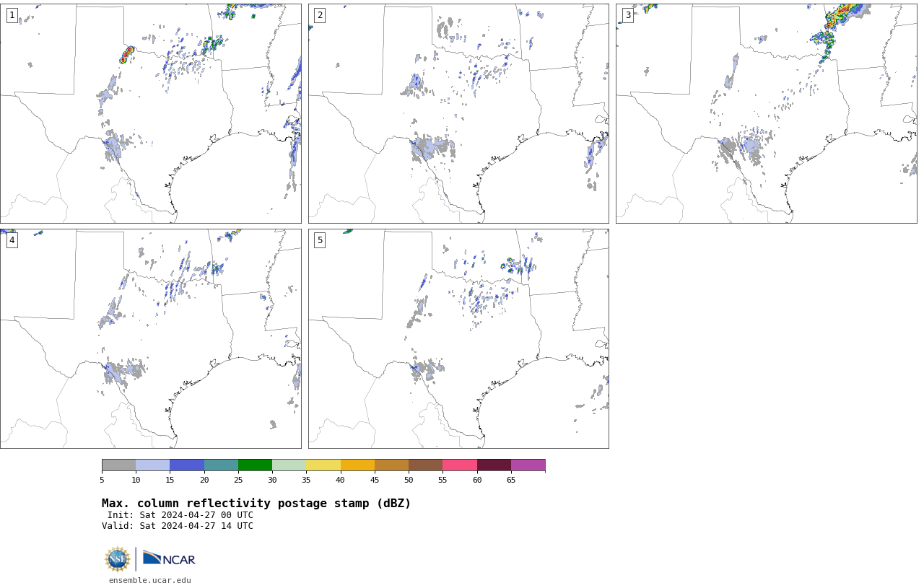The height and width of the screenshot is (588, 924).
Task: Click the colorbar tick label 5
Action: pyautogui.click(x=102, y=480)
